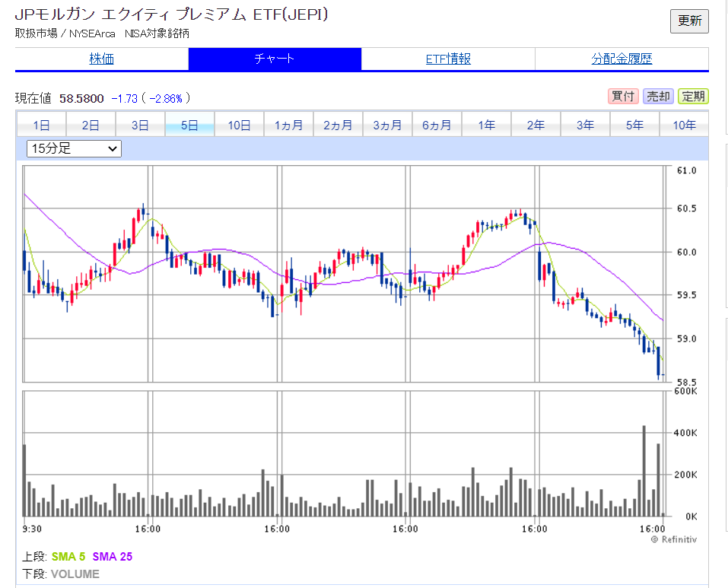The image size is (728, 588).
Task: Click the current price 58.5800
Action: [81, 98]
